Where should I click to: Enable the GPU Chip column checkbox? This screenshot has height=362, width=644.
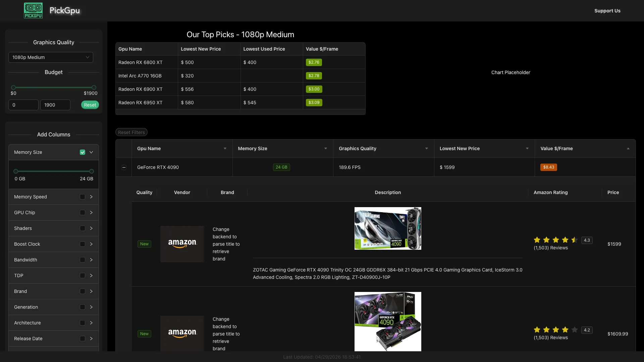(x=83, y=213)
